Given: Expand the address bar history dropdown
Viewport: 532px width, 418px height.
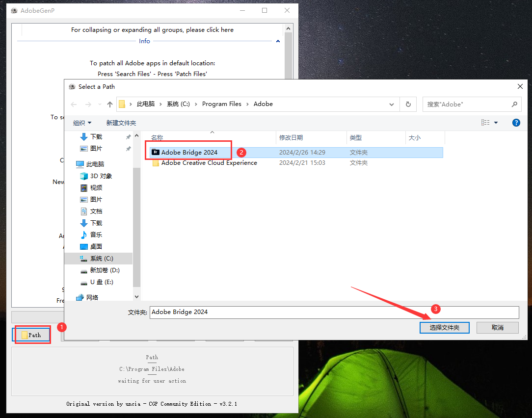Looking at the screenshot, I should point(392,104).
